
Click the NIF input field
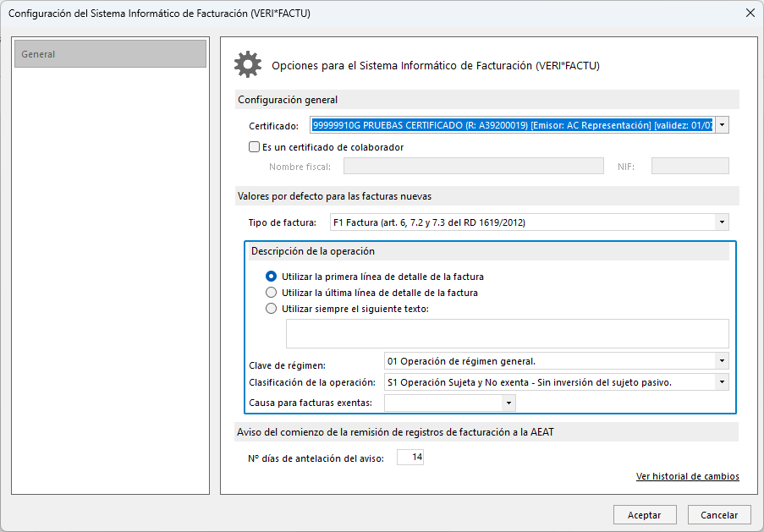tap(690, 166)
